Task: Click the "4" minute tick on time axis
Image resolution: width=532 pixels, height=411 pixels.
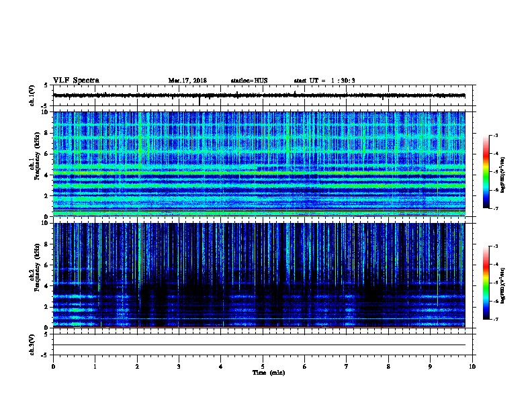Action: coord(221,367)
